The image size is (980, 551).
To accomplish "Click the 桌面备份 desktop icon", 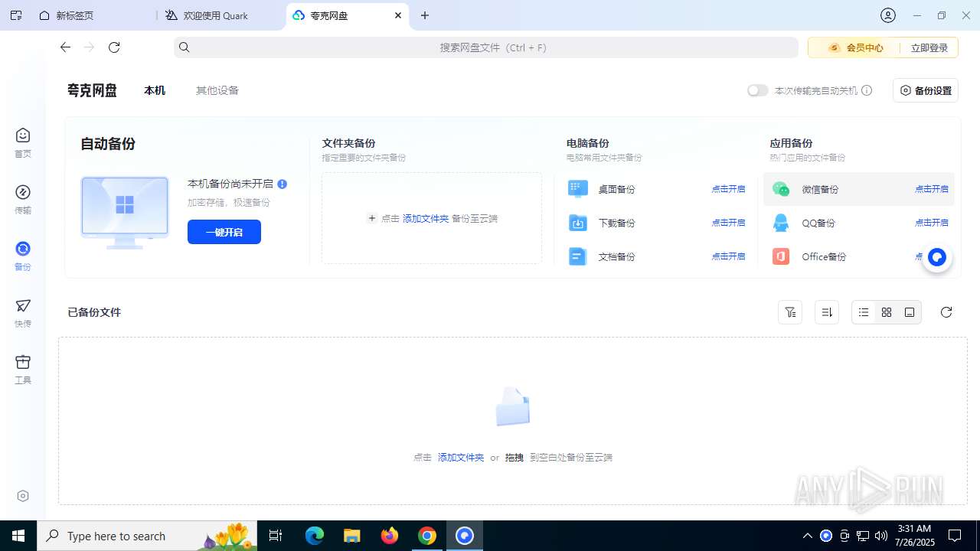I will point(578,189).
